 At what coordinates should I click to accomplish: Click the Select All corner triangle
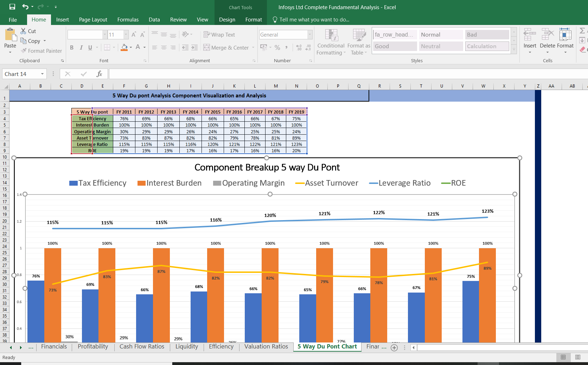pos(6,86)
